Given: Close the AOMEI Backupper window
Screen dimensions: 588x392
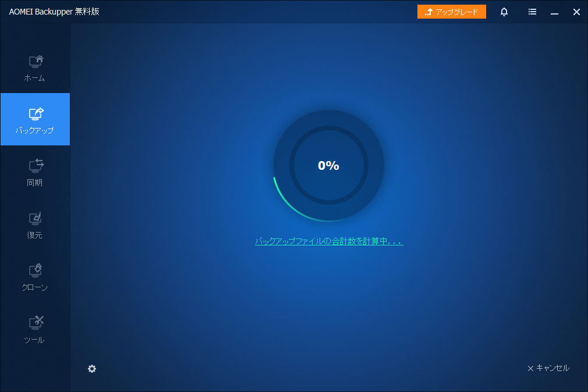Looking at the screenshot, I should (576, 12).
